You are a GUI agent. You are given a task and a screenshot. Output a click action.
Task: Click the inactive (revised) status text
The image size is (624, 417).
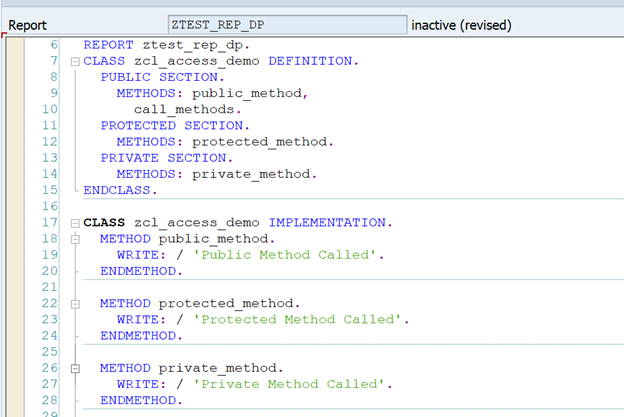point(461,24)
